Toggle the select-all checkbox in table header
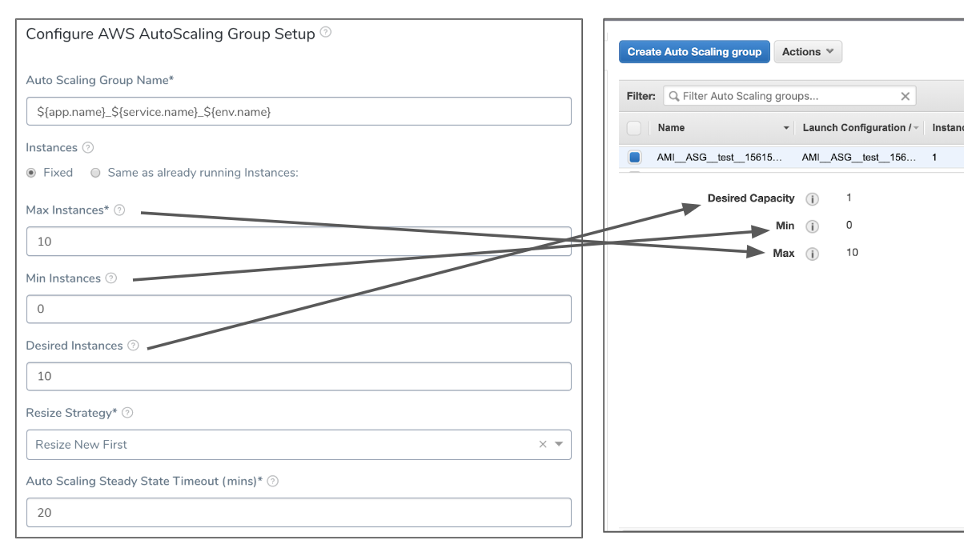 point(634,128)
